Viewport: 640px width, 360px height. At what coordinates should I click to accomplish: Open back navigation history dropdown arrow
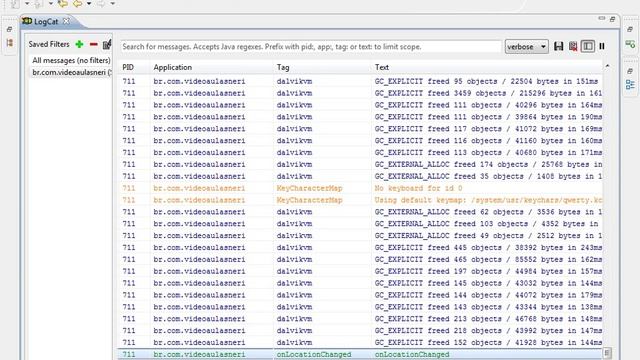[x=89, y=4]
